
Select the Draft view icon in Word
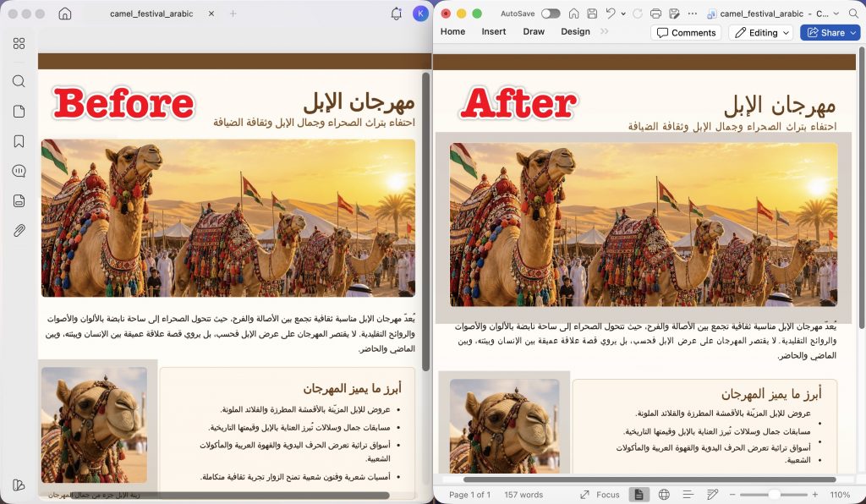pyautogui.click(x=712, y=495)
